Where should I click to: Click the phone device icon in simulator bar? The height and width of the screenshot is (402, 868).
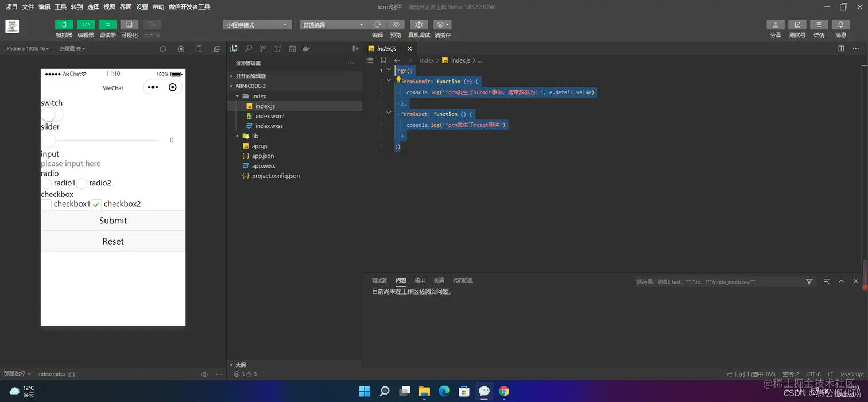pos(199,49)
